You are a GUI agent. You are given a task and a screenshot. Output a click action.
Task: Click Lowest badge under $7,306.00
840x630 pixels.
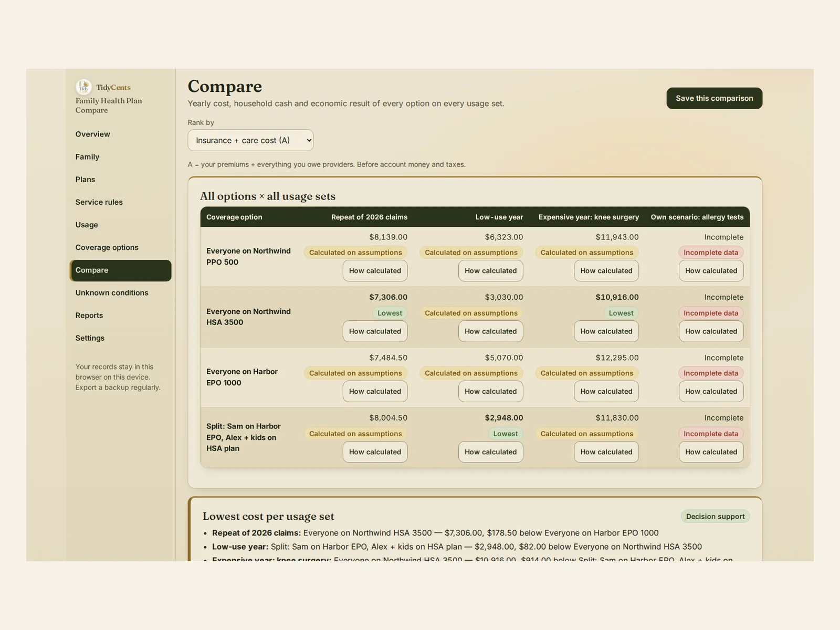pos(390,313)
